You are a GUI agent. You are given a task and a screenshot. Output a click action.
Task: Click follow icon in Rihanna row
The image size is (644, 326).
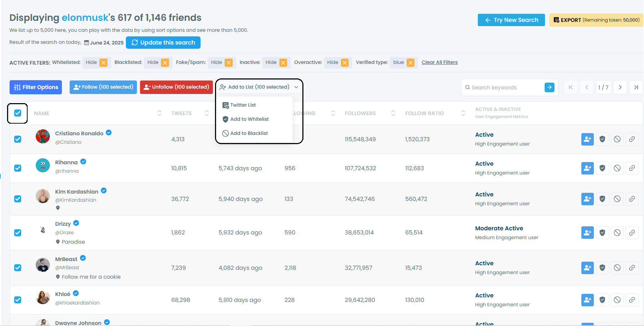click(x=587, y=168)
